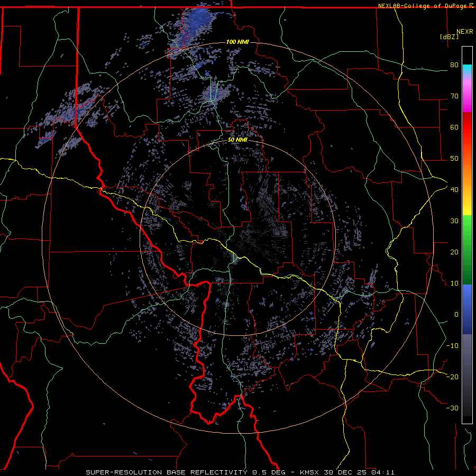Viewport: 476px width, 476px height.
Task: Click the 80 value on dBZ scale
Action: (x=454, y=65)
